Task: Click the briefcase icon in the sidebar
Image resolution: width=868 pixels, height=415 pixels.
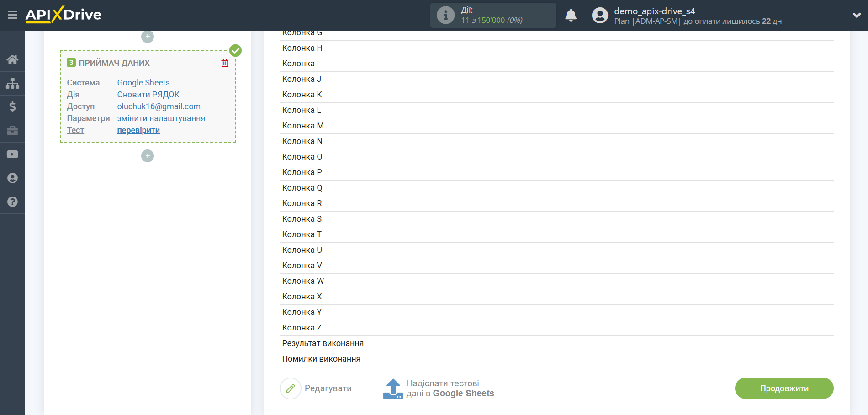Action: tap(12, 131)
